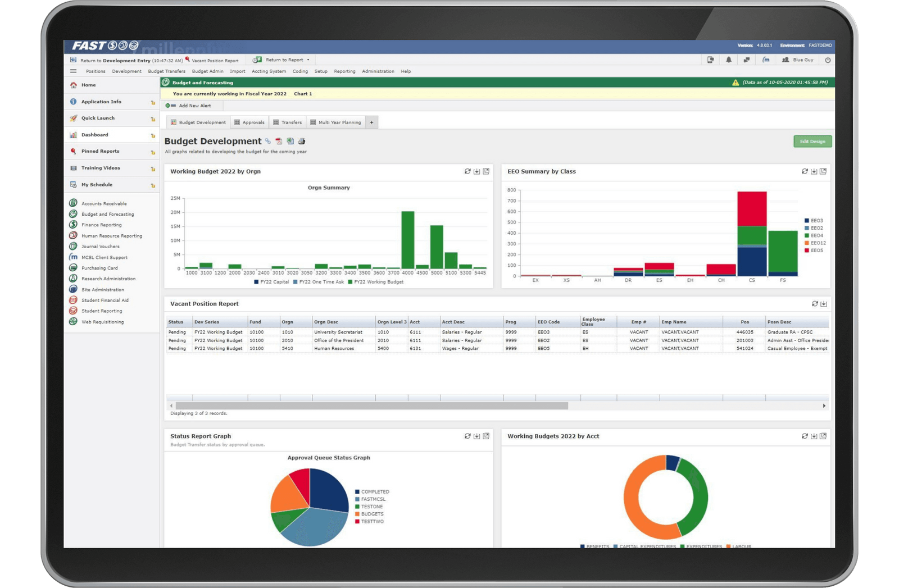Click the Edit Design button
899x588 pixels.
point(812,142)
